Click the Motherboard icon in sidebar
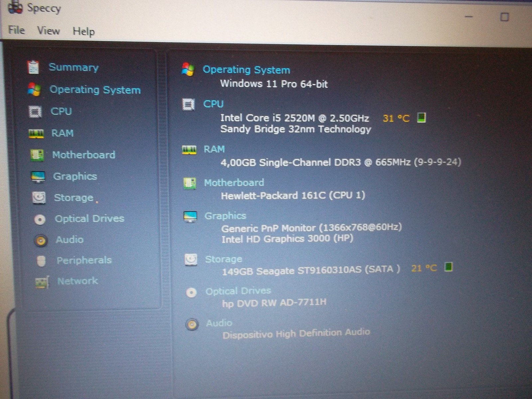Image resolution: width=532 pixels, height=399 pixels. 37,155
